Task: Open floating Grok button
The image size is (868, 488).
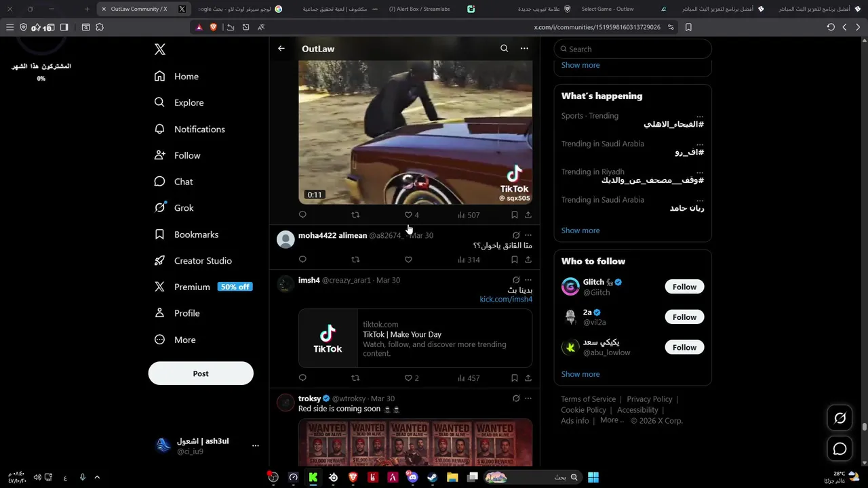Action: [x=840, y=418]
